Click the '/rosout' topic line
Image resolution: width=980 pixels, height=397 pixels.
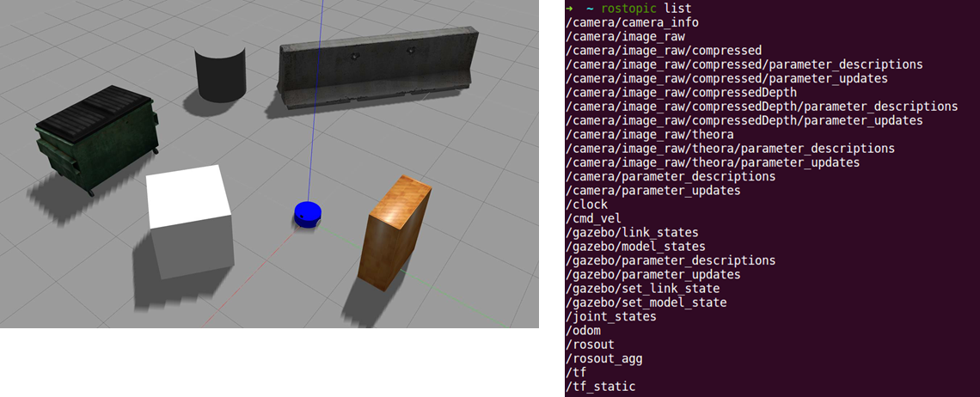(590, 344)
